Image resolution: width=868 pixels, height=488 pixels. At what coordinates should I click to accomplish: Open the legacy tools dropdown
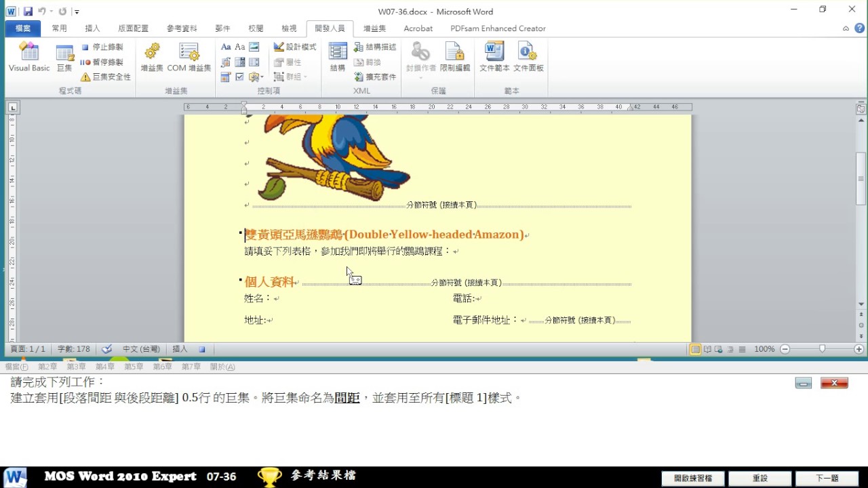pos(256,77)
